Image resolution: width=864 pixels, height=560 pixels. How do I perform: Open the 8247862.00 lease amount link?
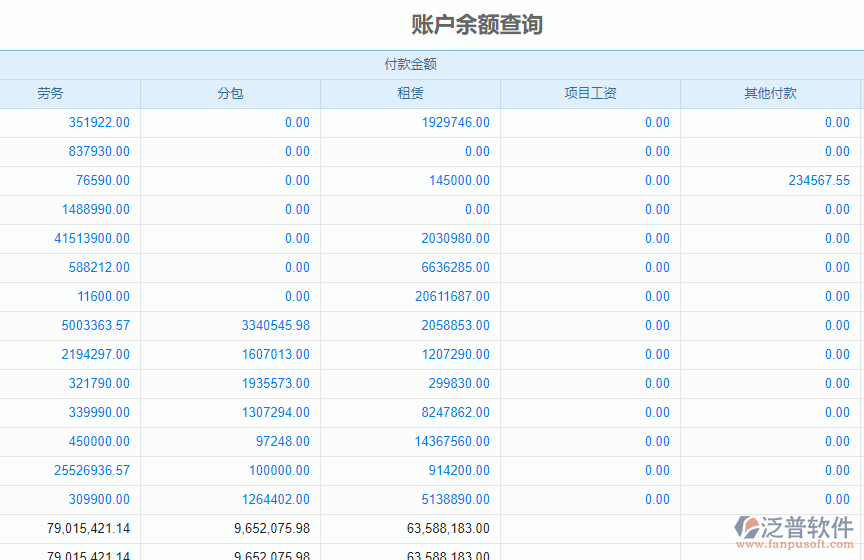coord(455,413)
